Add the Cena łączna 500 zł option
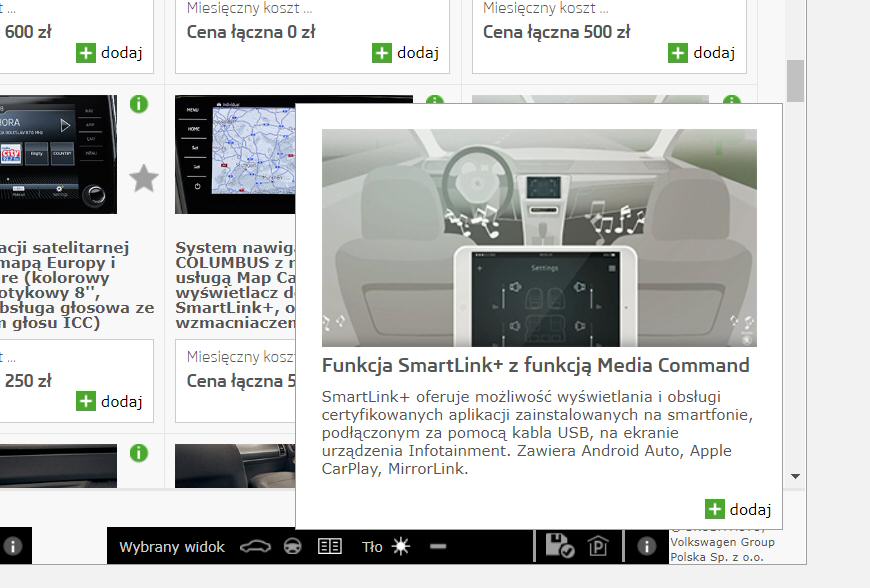 click(701, 53)
